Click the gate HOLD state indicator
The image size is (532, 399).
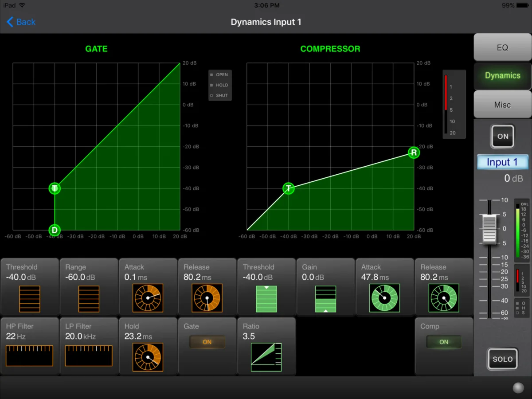(219, 85)
